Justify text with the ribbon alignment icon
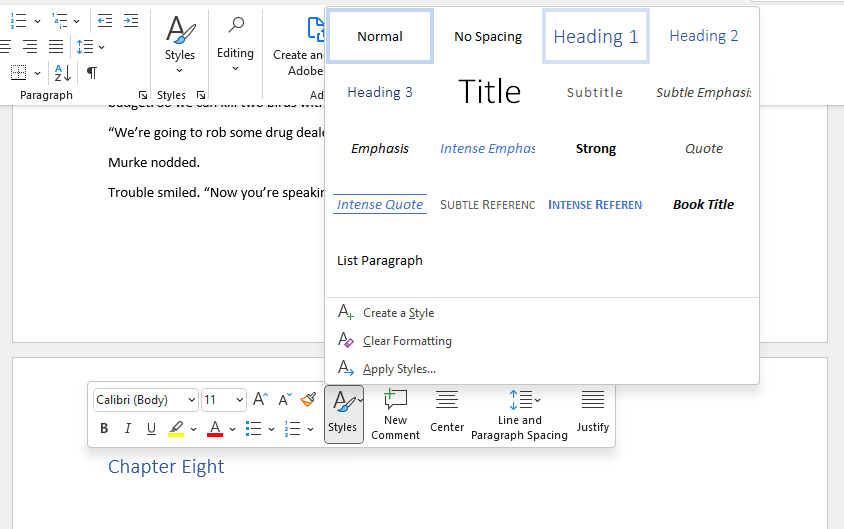The height and width of the screenshot is (529, 844). tap(56, 47)
